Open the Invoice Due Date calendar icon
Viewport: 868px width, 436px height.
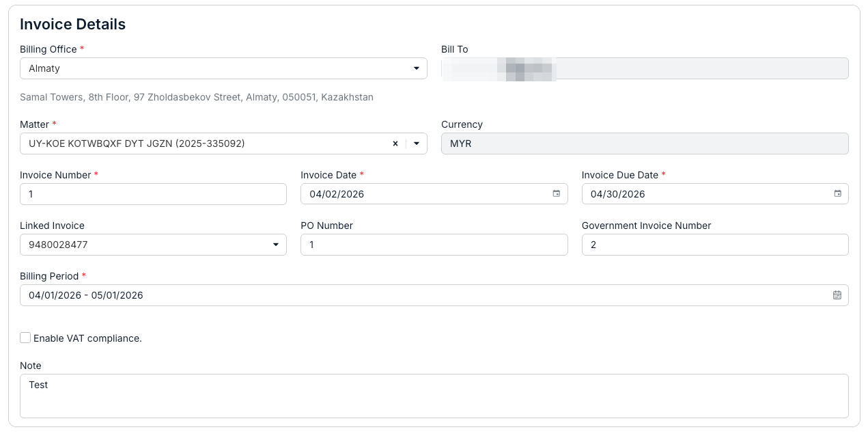pos(838,194)
